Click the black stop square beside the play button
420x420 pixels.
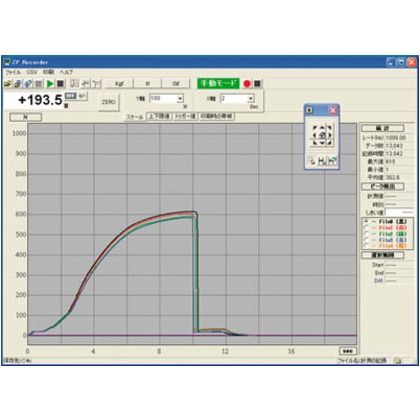tap(60, 83)
